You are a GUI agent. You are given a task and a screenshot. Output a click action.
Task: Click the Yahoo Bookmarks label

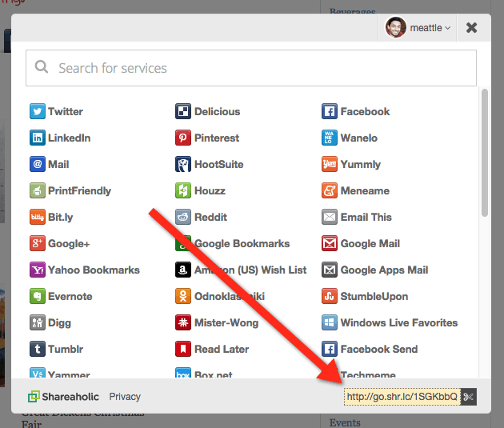pos(94,270)
